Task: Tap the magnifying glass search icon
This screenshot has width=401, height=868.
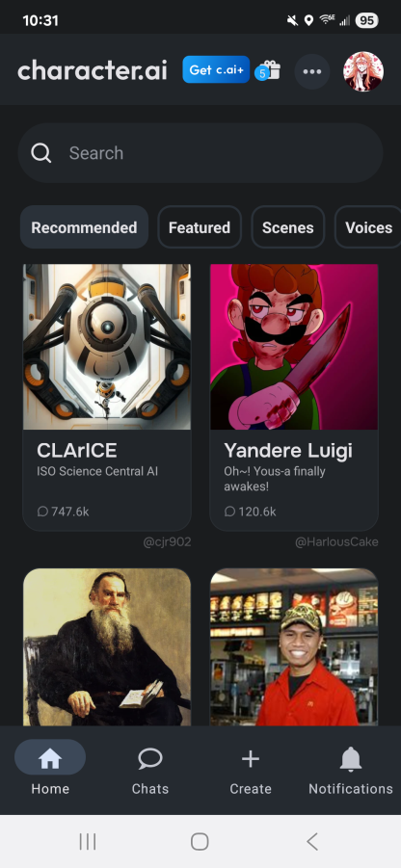Action: point(41,153)
